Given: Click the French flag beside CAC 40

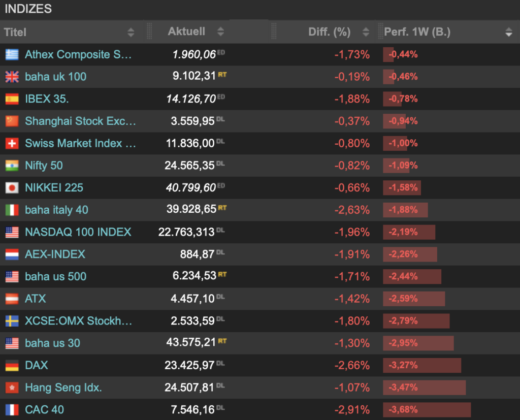Looking at the screenshot, I should (x=12, y=410).
